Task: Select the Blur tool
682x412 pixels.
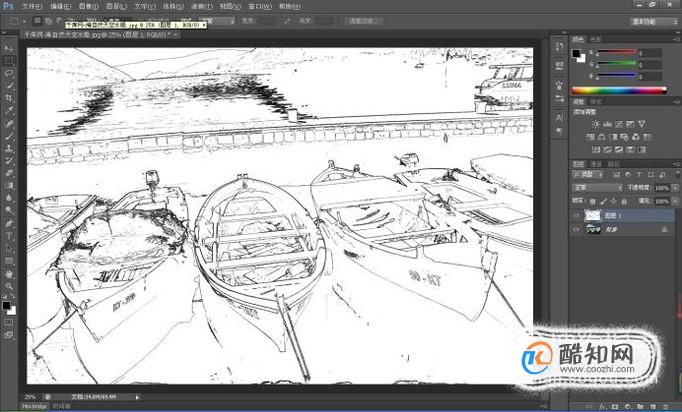Action: [x=9, y=198]
